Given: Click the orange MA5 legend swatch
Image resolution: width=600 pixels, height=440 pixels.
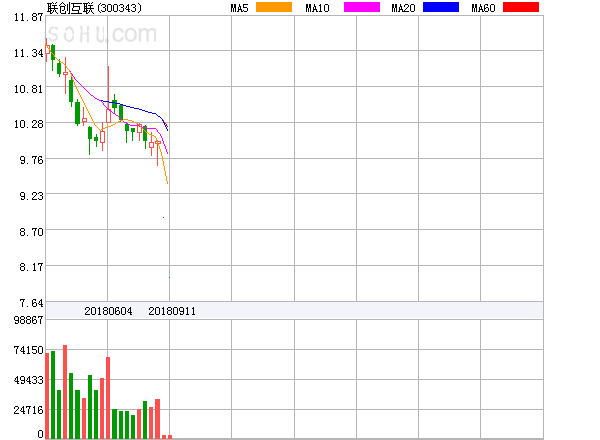Looking at the screenshot, I should tap(274, 8).
